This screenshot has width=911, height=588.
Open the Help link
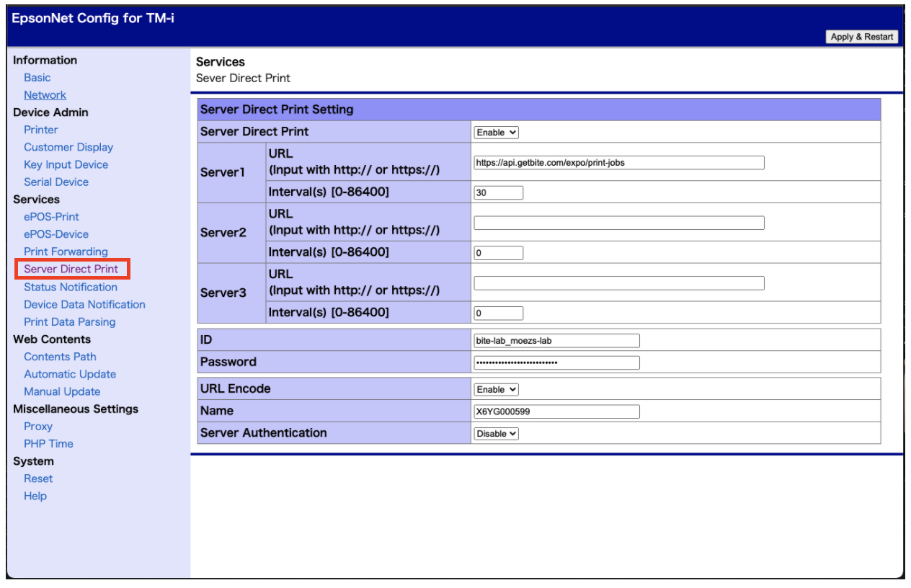point(35,496)
